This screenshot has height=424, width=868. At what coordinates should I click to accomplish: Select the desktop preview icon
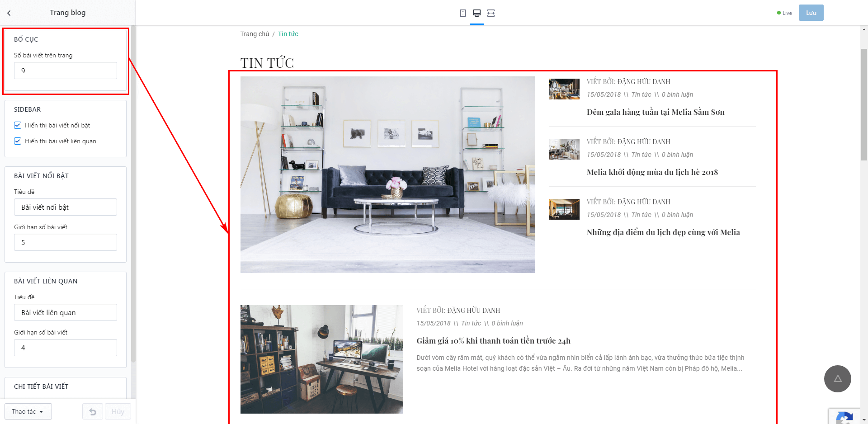pos(477,13)
